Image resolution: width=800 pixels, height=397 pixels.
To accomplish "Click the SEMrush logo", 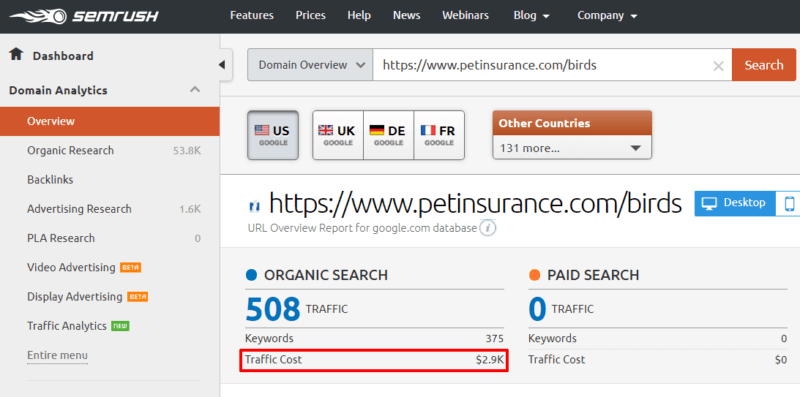I will pyautogui.click(x=84, y=16).
